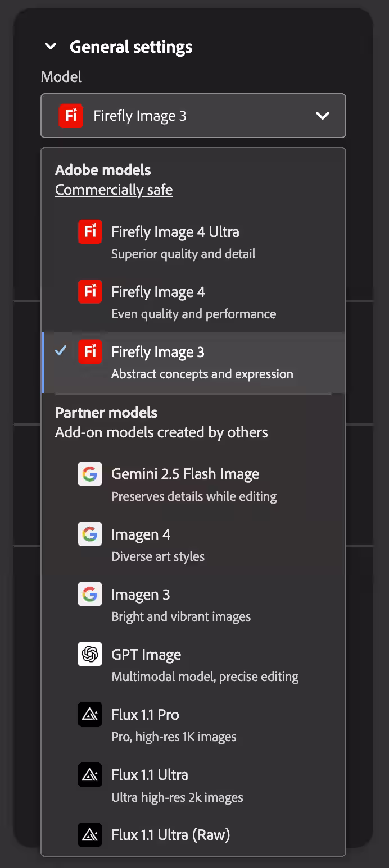Click the Flux 1.1 Ultra icon
The image size is (389, 868).
coord(90,775)
